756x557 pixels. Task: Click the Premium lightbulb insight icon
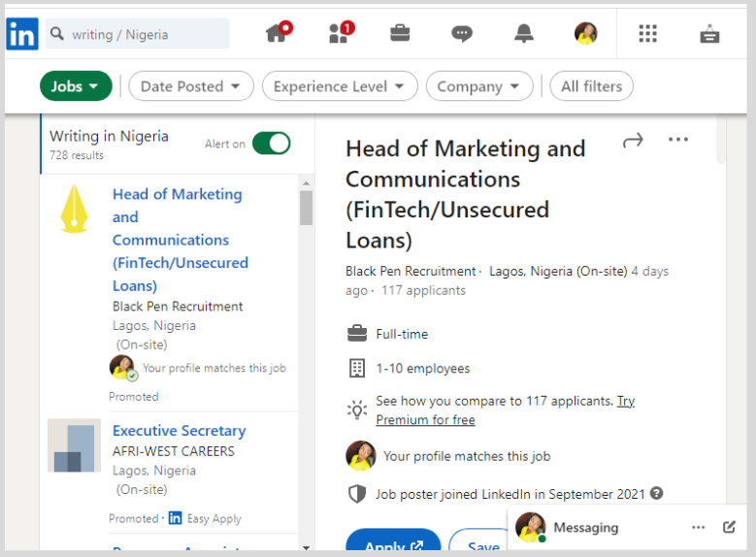(x=357, y=410)
